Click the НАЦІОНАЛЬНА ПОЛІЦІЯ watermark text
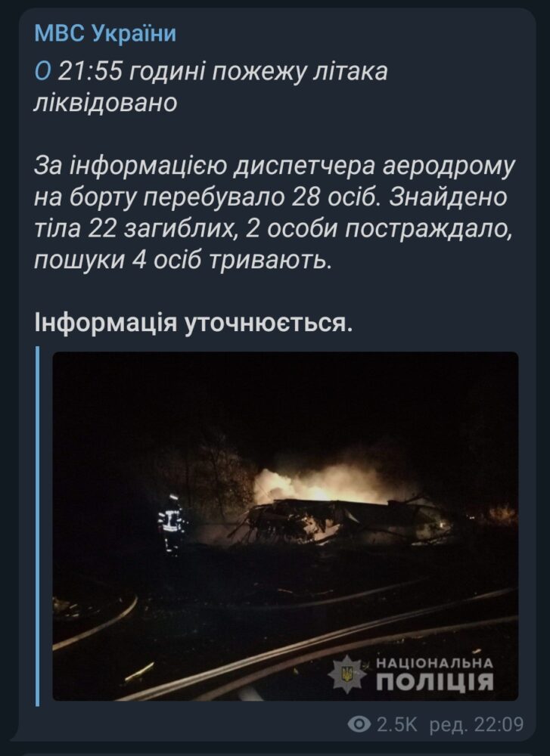The width and height of the screenshot is (550, 756). coord(434,674)
